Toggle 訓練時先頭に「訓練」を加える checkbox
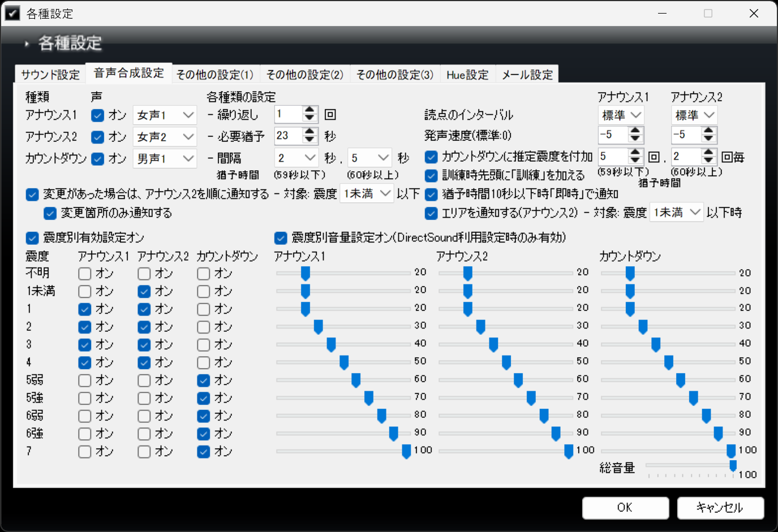This screenshot has width=778, height=532. [431, 176]
